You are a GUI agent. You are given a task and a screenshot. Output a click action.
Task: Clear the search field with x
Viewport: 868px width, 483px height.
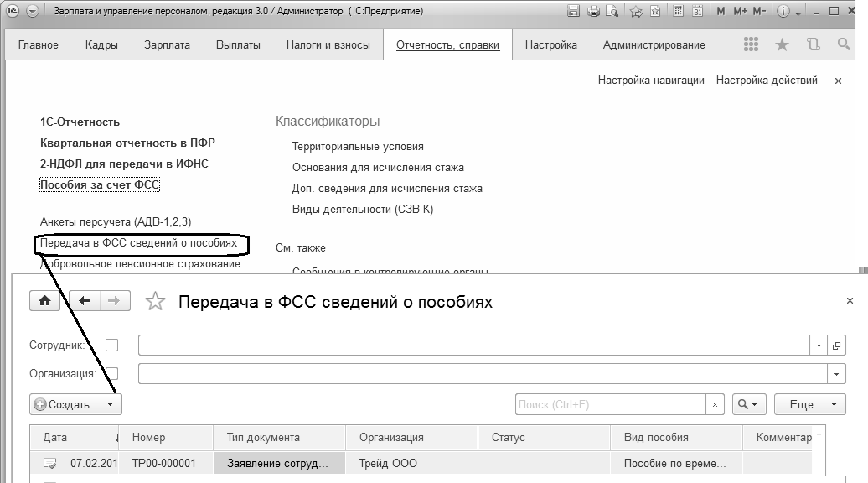coord(715,404)
